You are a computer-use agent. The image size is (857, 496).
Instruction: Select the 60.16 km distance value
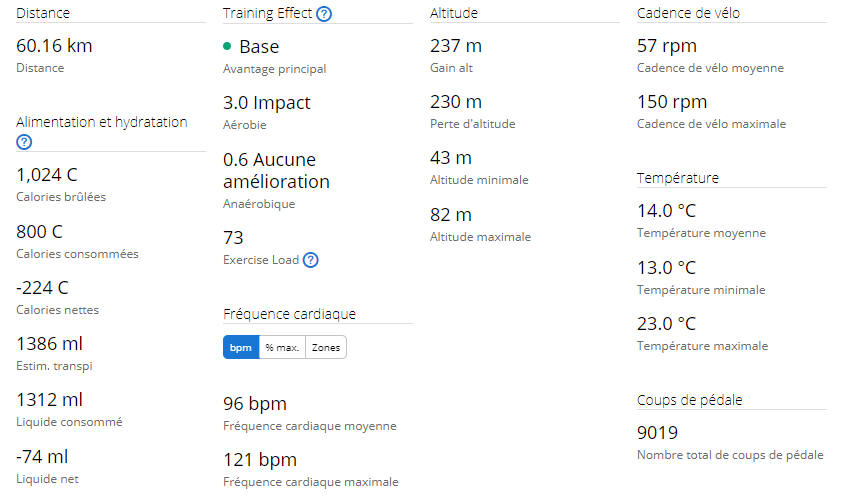(x=54, y=46)
